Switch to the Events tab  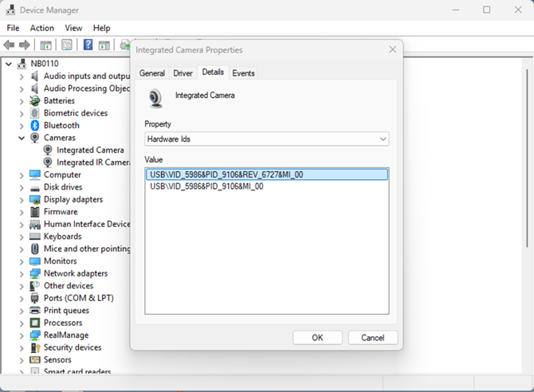pyautogui.click(x=243, y=73)
